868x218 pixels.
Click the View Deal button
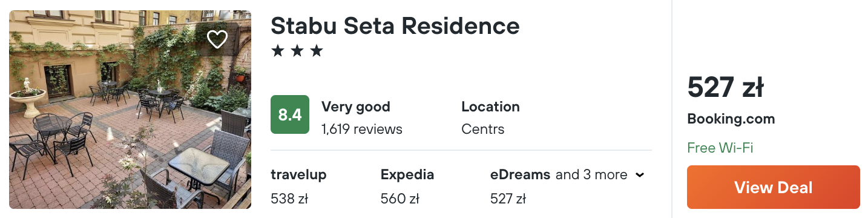tap(773, 187)
